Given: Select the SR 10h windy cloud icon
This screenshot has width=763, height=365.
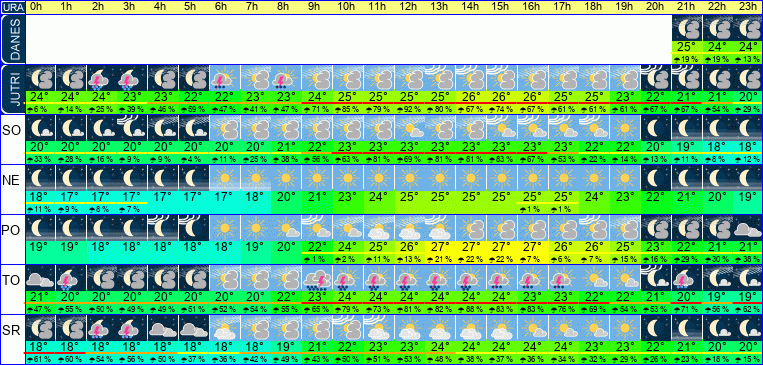Looking at the screenshot, I should [x=348, y=328].
